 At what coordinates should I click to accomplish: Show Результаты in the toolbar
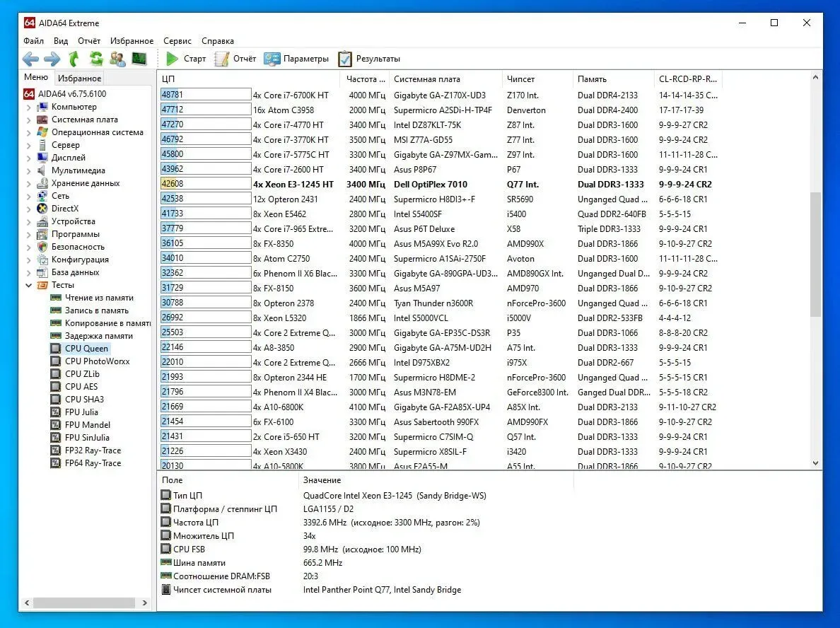[x=369, y=59]
